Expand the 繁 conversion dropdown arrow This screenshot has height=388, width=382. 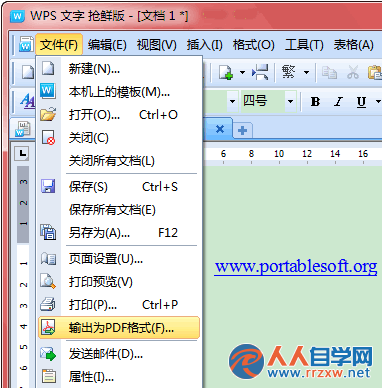click(x=306, y=72)
